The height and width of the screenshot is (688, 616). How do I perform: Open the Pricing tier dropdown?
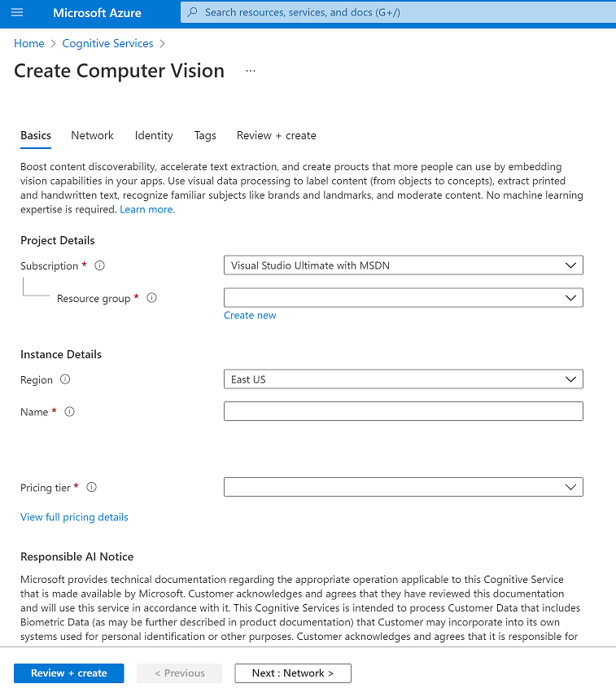pyautogui.click(x=403, y=487)
